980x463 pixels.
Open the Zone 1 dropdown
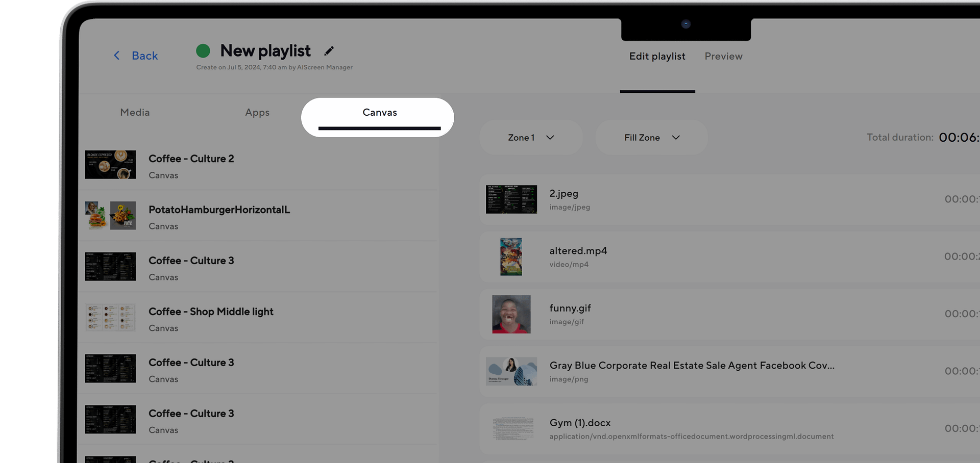coord(531,138)
